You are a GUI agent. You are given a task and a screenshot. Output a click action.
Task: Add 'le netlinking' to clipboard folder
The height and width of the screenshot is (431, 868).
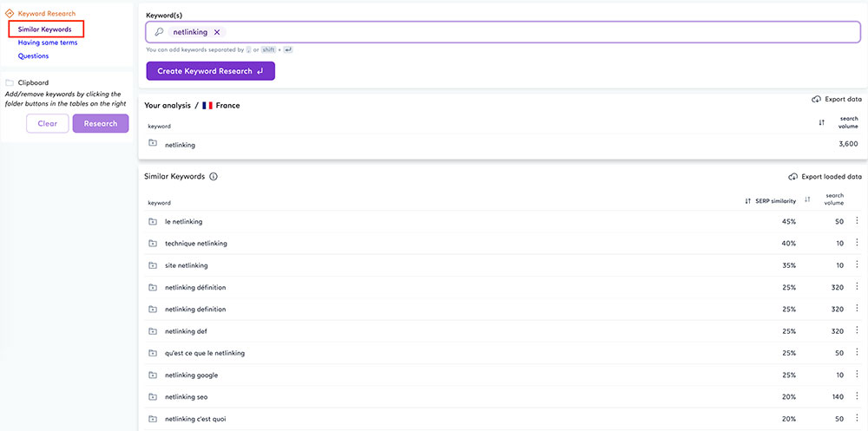pyautogui.click(x=153, y=221)
